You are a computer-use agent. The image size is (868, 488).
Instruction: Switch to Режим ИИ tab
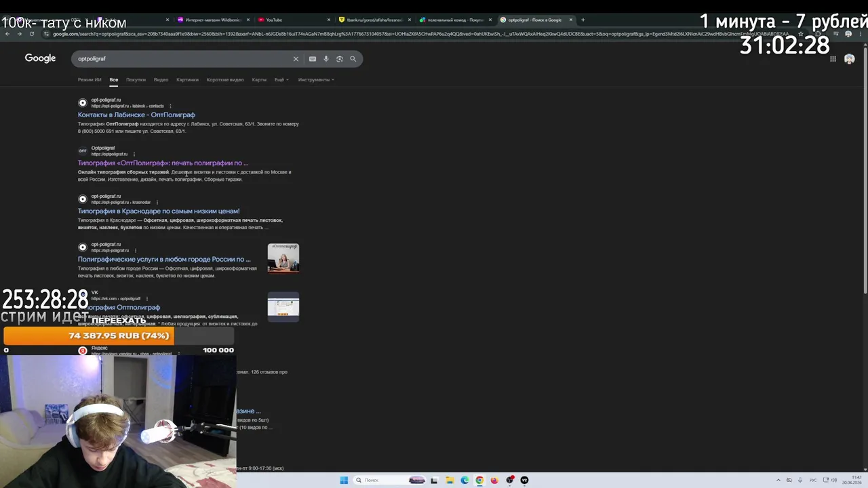coord(90,79)
